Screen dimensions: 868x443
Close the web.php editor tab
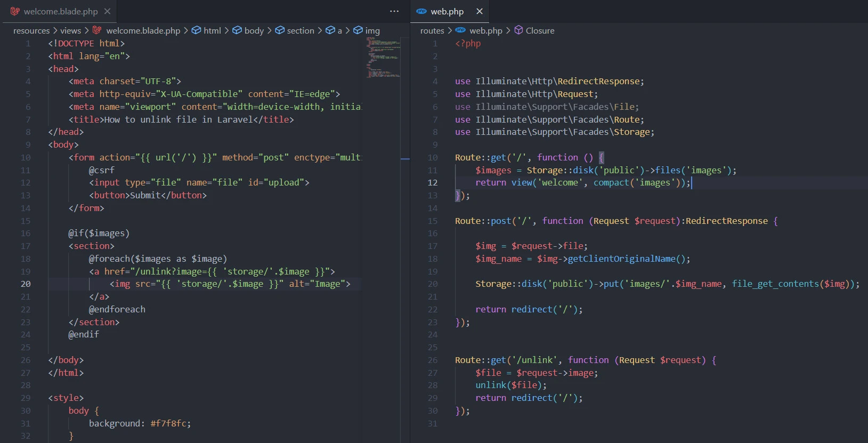(480, 11)
